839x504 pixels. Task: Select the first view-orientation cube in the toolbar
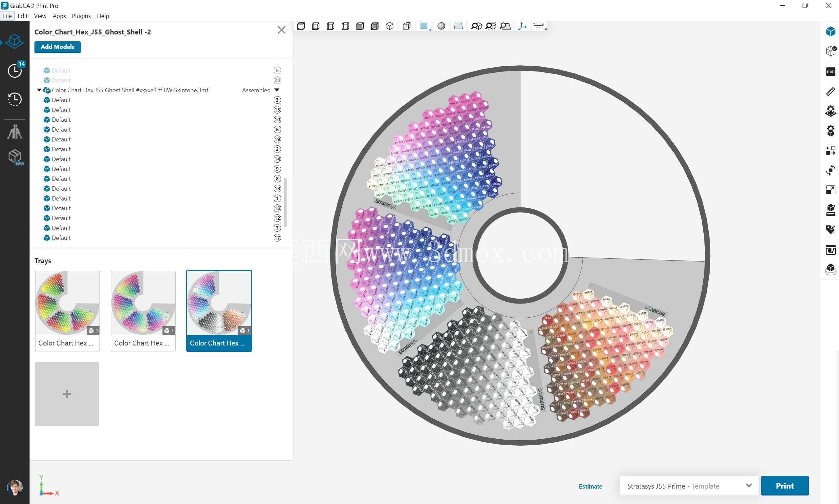pos(301,26)
